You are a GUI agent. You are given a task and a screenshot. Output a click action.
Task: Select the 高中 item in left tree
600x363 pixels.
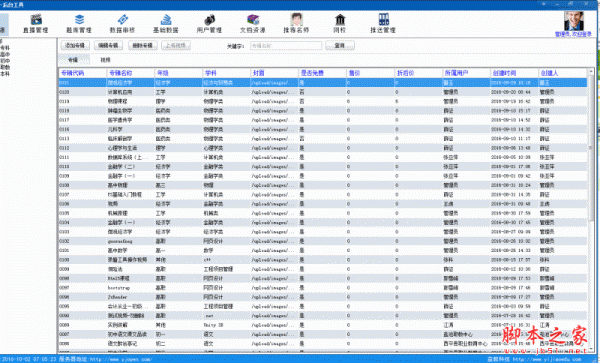(5, 54)
